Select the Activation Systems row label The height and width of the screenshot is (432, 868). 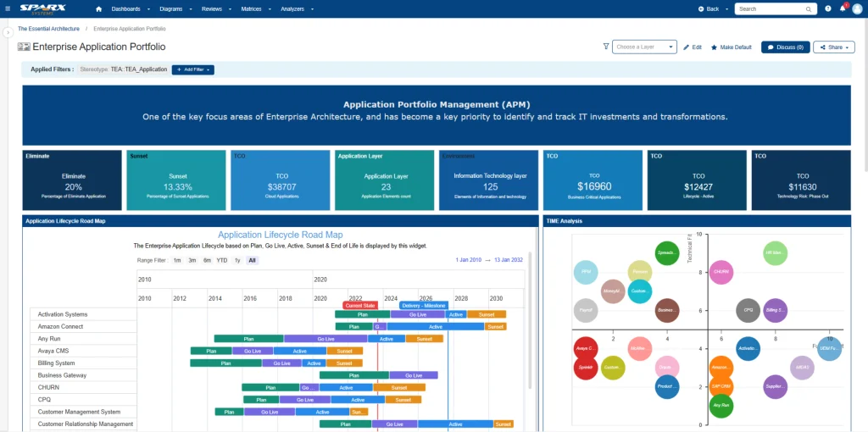(63, 314)
